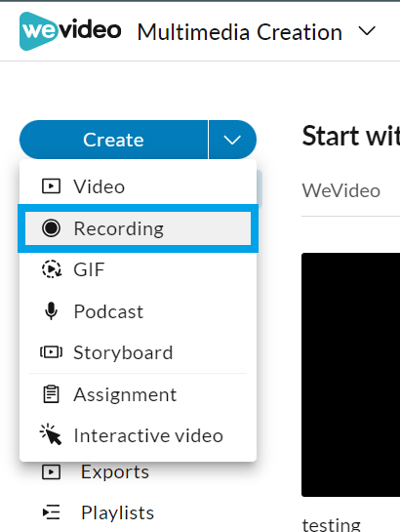
Task: Click the Recording circle icon
Action: [51, 228]
